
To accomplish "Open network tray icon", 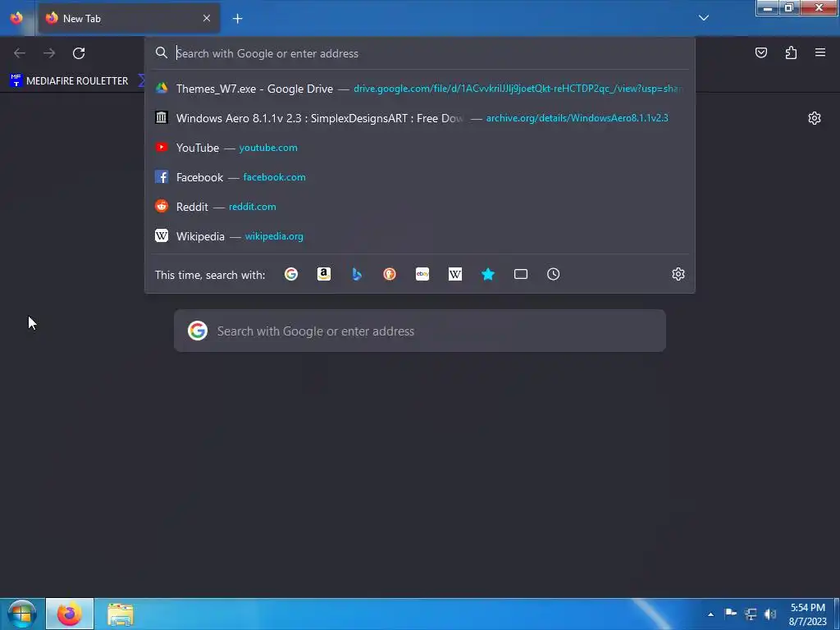I will coord(751,614).
